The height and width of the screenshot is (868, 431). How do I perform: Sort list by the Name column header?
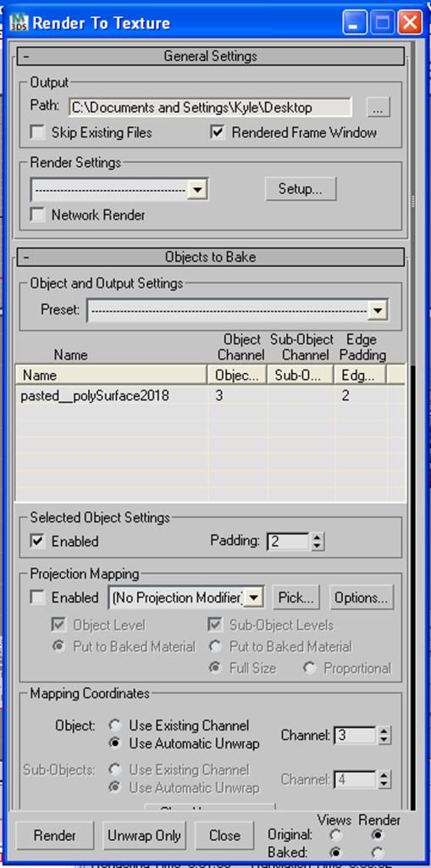111,375
